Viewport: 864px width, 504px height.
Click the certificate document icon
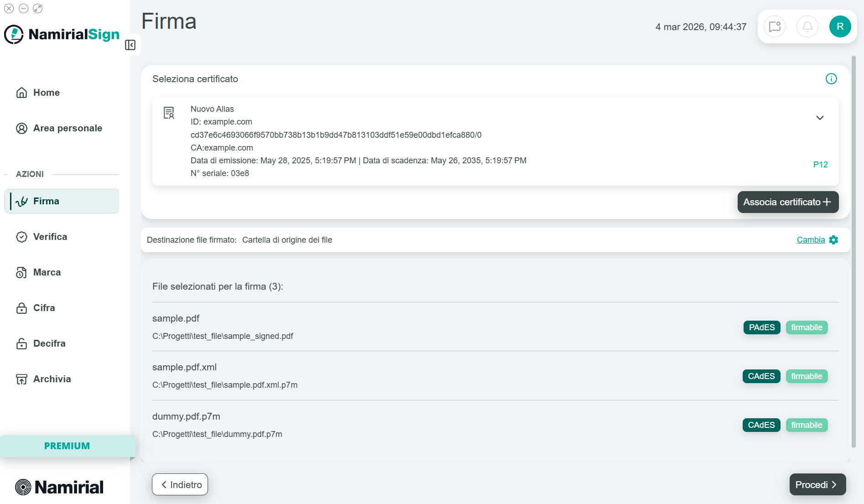click(x=169, y=113)
